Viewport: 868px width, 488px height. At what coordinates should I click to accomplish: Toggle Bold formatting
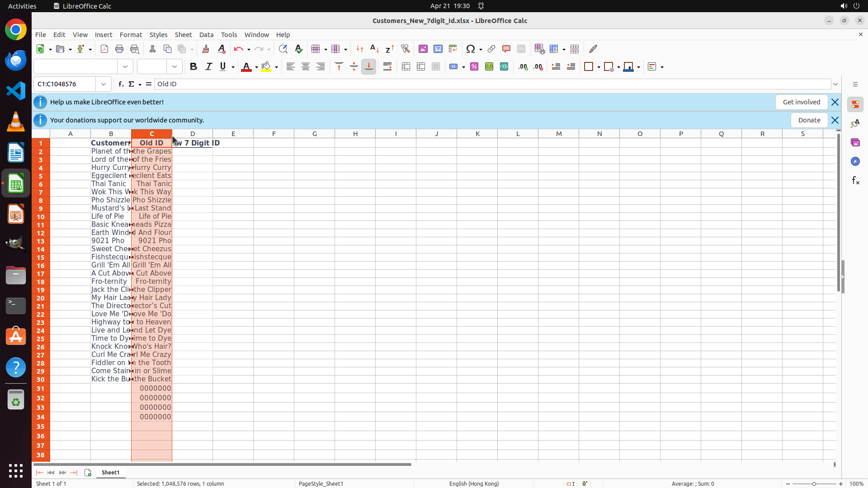pos(193,67)
